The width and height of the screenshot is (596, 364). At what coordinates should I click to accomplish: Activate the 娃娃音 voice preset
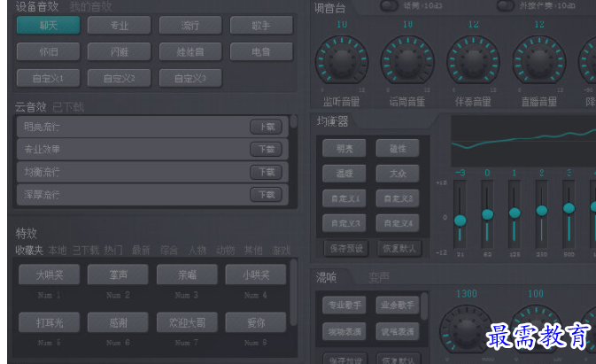click(x=190, y=51)
